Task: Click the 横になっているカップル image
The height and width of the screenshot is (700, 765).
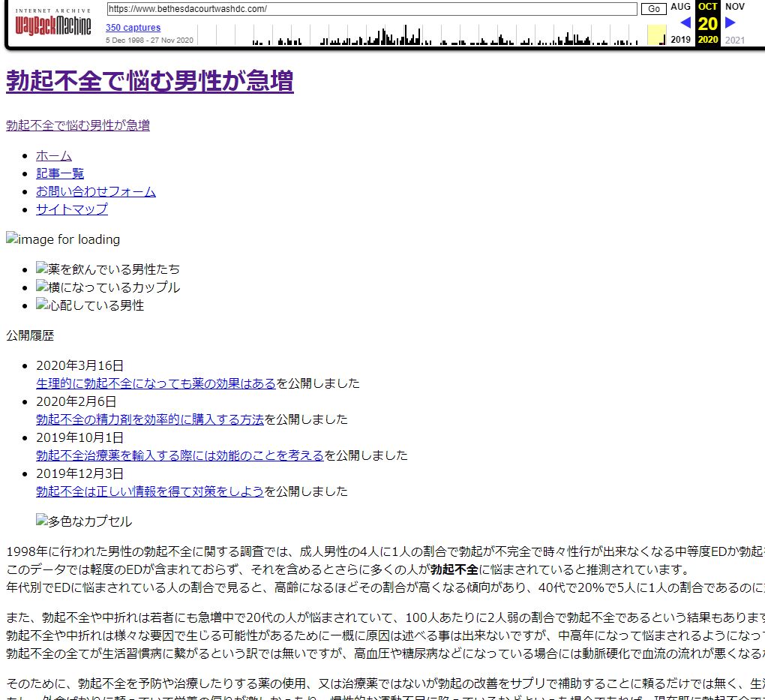Action: pos(108,287)
